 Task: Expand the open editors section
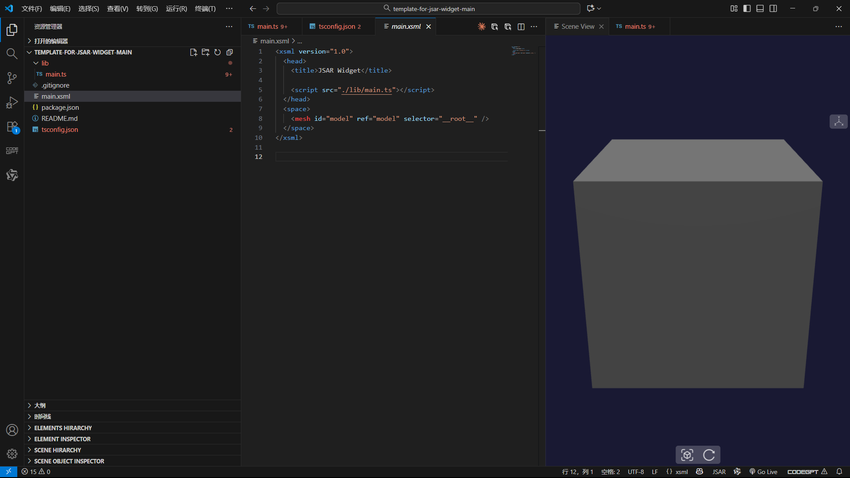click(x=132, y=41)
